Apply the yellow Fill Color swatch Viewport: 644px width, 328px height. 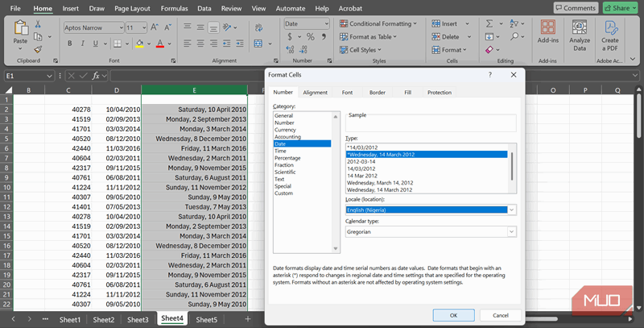click(x=139, y=44)
